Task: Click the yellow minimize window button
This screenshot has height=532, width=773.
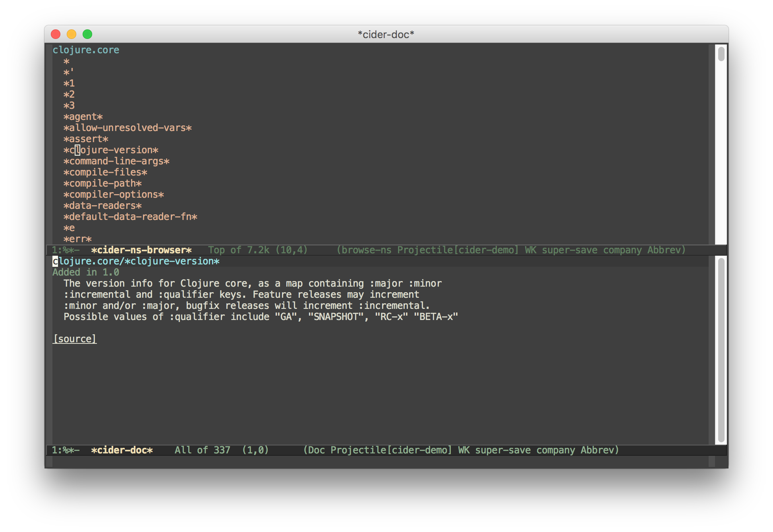Action: click(72, 34)
